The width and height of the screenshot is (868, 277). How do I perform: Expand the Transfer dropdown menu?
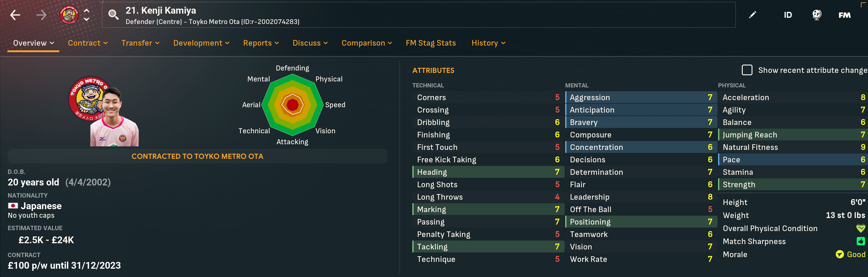coord(140,43)
